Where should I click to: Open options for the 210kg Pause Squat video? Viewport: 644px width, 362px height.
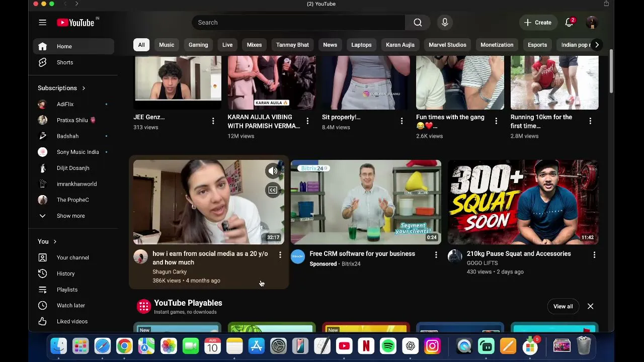[594, 255]
